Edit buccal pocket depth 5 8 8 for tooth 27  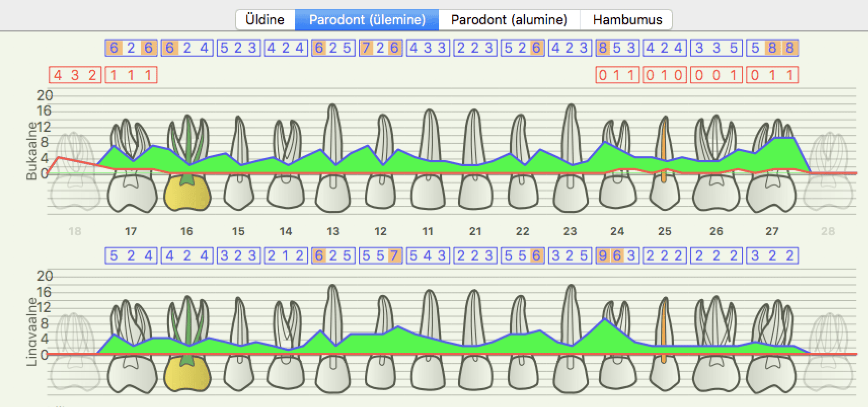pyautogui.click(x=772, y=48)
